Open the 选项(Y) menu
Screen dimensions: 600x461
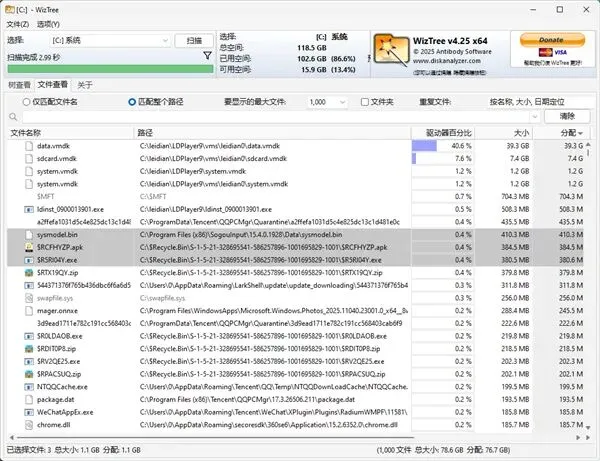coord(48,24)
